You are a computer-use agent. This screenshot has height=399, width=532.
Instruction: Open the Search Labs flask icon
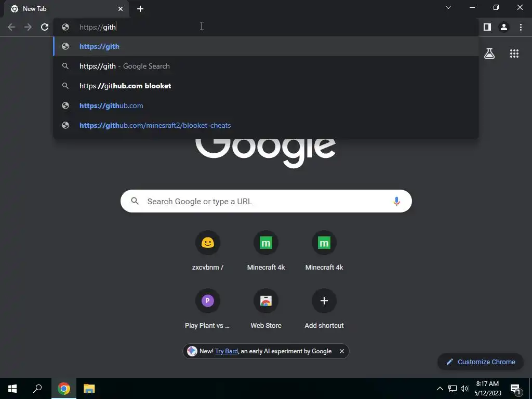(489, 54)
